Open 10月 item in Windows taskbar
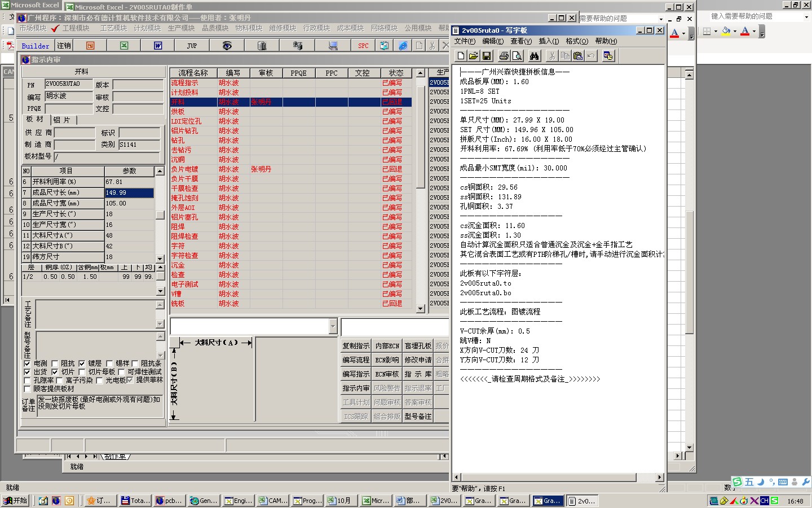The image size is (812, 508). point(342,501)
